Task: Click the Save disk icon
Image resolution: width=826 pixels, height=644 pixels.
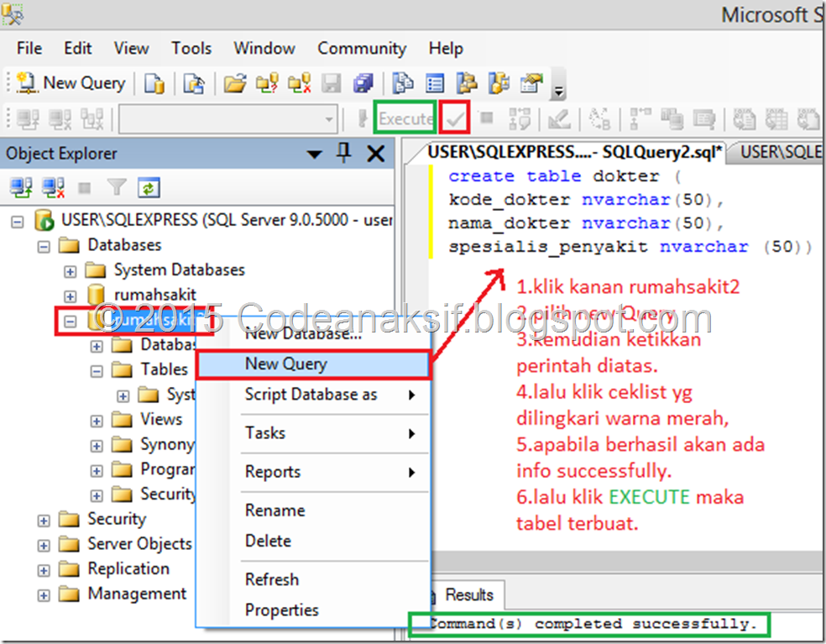Action: click(332, 83)
